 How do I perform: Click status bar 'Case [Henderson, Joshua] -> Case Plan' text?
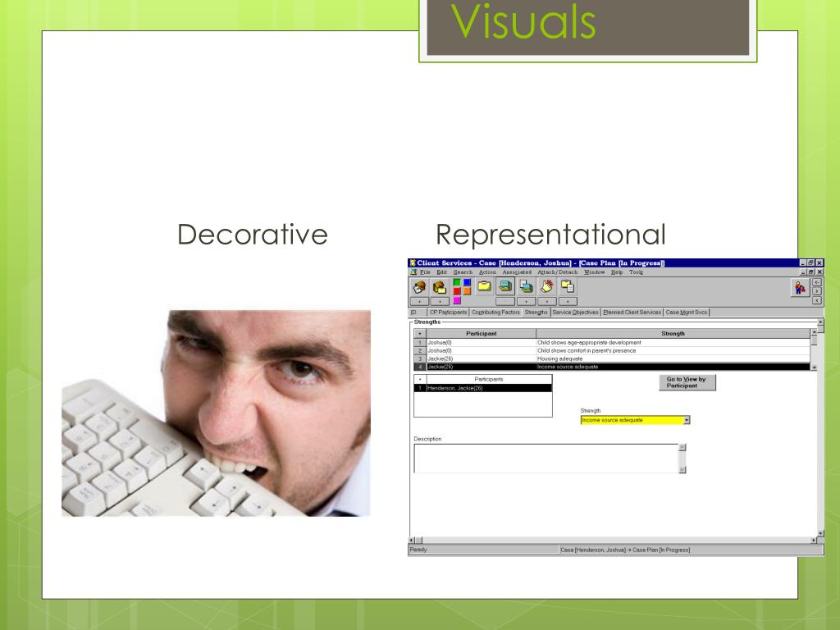point(625,550)
